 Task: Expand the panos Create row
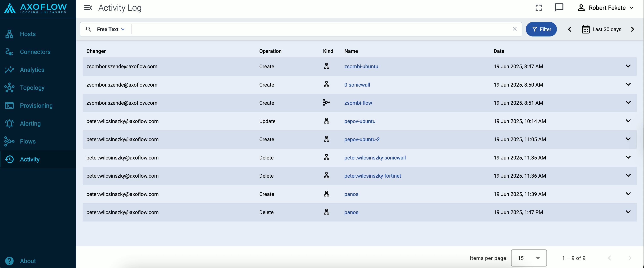point(628,194)
